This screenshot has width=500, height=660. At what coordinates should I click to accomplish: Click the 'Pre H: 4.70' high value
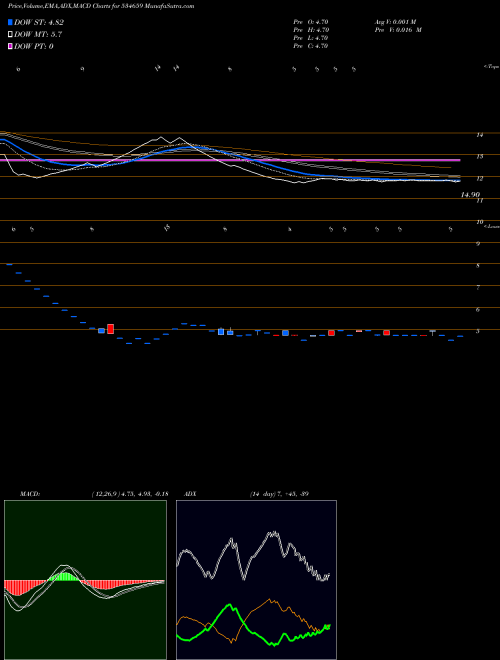311,30
